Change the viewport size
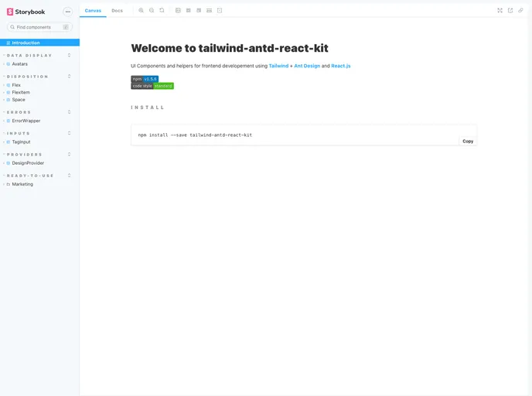This screenshot has width=532, height=396. pos(199,11)
